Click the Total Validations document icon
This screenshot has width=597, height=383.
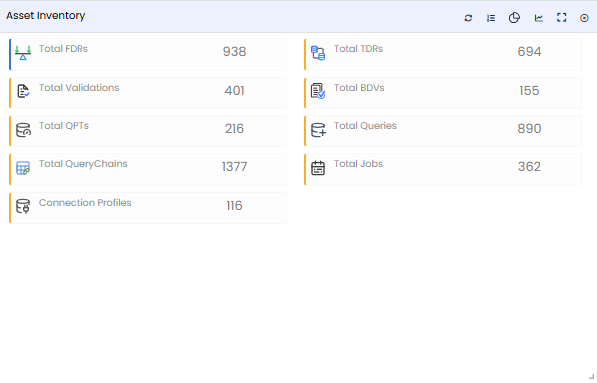tap(23, 91)
